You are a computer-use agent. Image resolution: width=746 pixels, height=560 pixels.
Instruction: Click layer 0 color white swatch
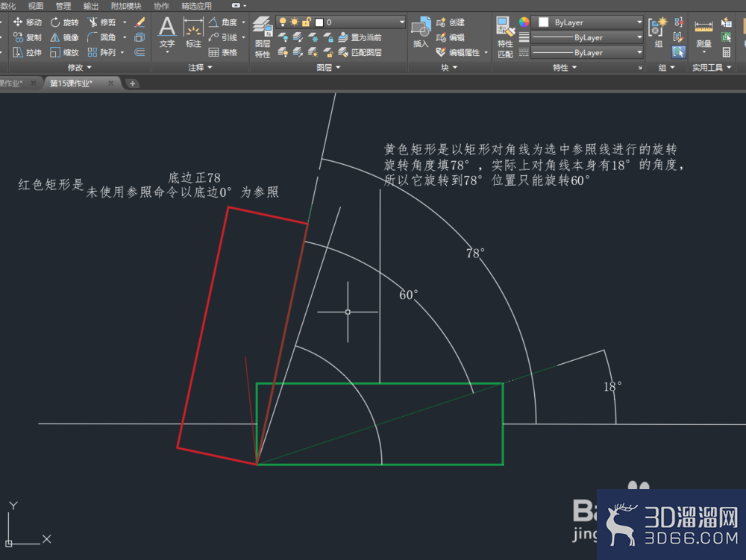pyautogui.click(x=319, y=22)
